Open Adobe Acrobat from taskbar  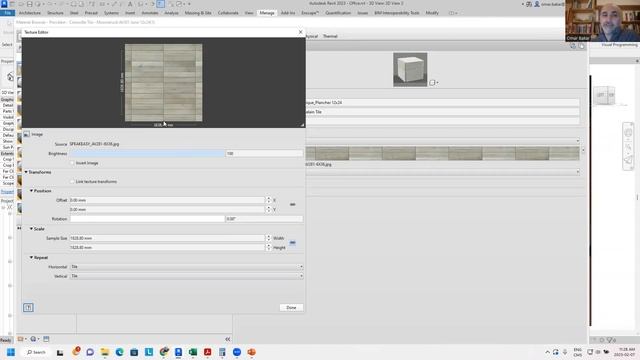tap(207, 352)
